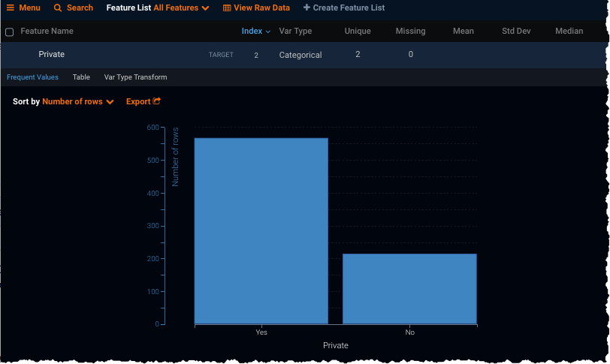This screenshot has height=364, width=610.
Task: Sort by the Feature Name column header
Action: (47, 32)
